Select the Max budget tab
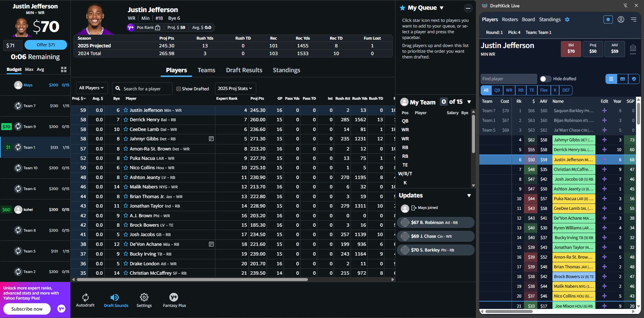644x318 pixels. pyautogui.click(x=29, y=70)
